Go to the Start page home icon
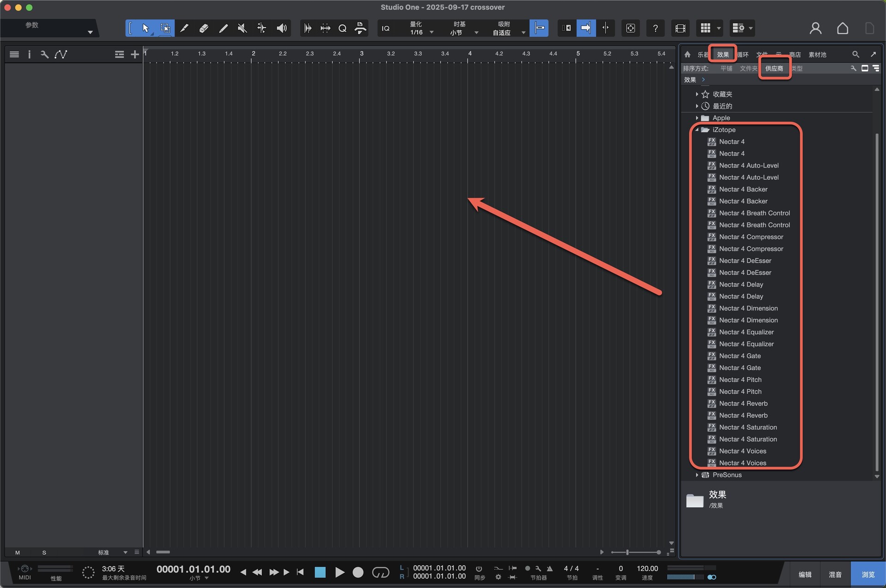This screenshot has width=886, height=588. coord(843,28)
